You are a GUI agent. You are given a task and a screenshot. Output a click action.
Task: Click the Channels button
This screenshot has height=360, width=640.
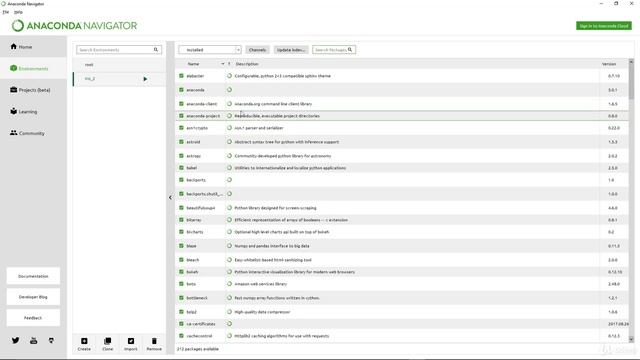(257, 50)
